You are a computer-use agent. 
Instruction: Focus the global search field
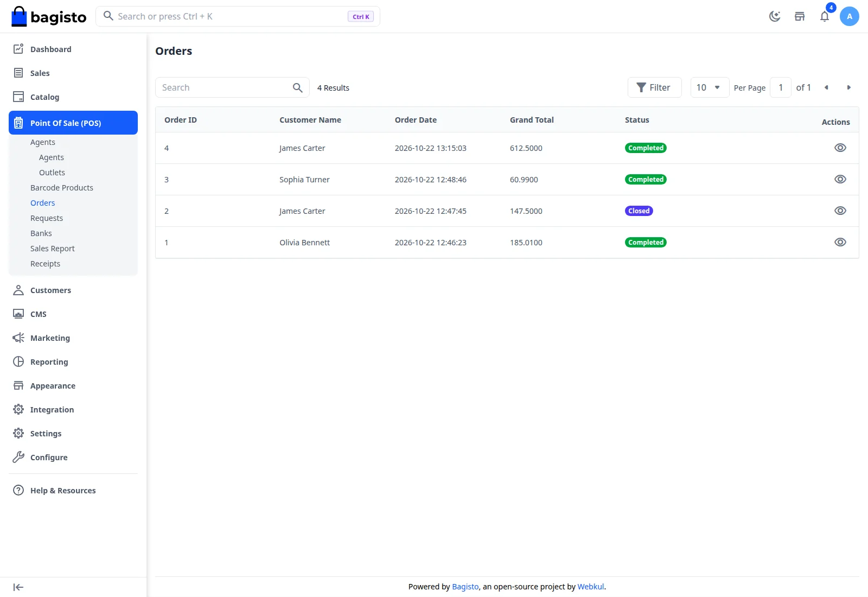tap(238, 16)
